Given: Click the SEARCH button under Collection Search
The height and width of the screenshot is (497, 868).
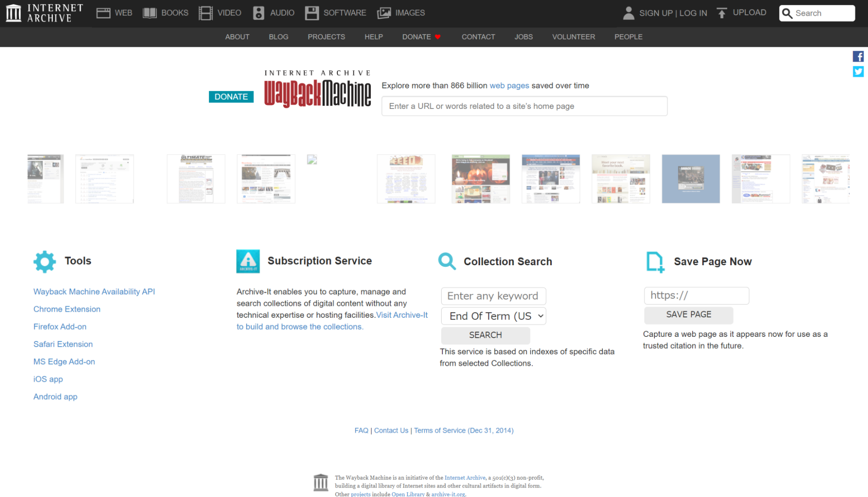Looking at the screenshot, I should click(485, 335).
